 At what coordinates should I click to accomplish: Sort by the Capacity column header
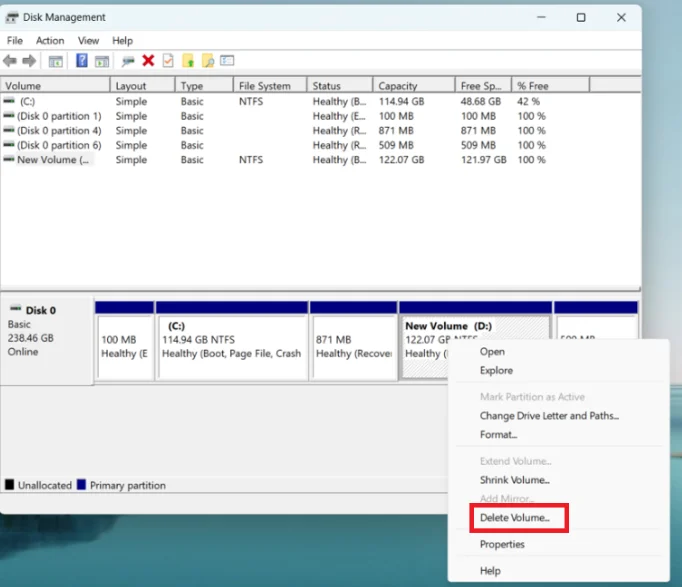point(414,86)
